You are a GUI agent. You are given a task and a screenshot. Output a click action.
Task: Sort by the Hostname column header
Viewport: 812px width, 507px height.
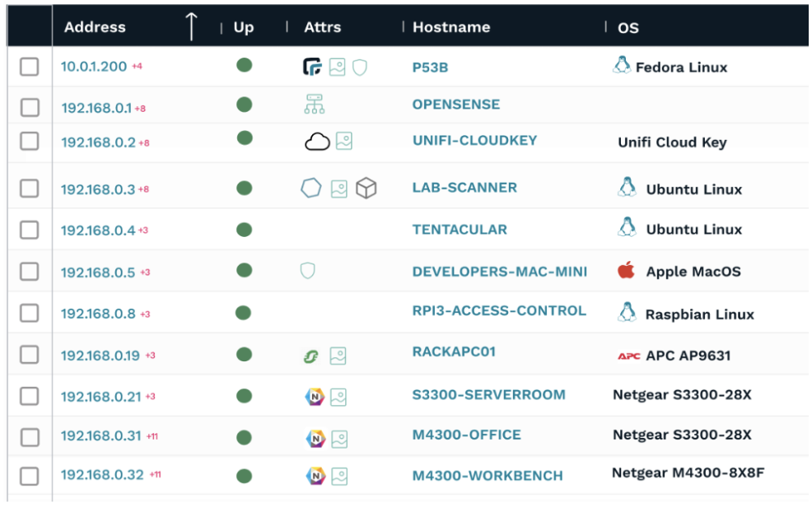[x=451, y=27]
